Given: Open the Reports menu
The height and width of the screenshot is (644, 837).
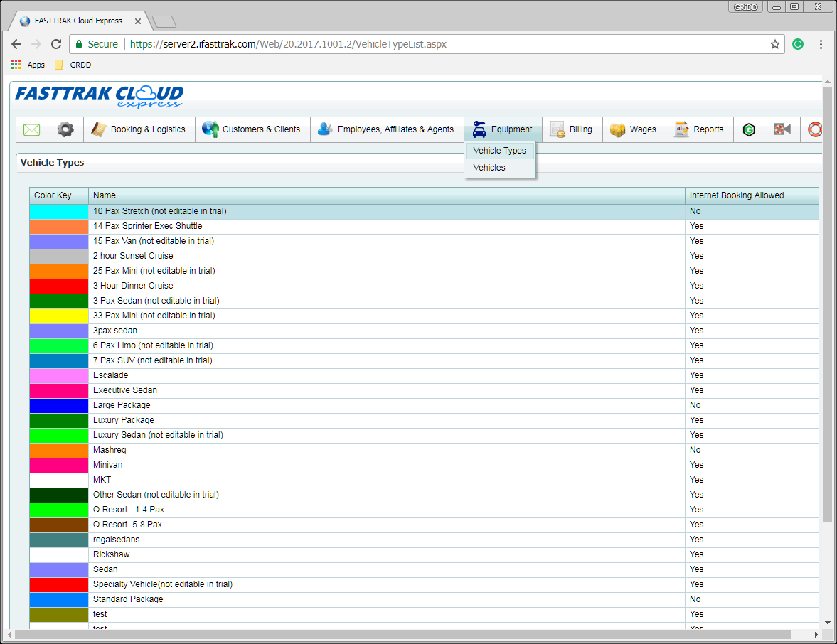Looking at the screenshot, I should pyautogui.click(x=700, y=129).
